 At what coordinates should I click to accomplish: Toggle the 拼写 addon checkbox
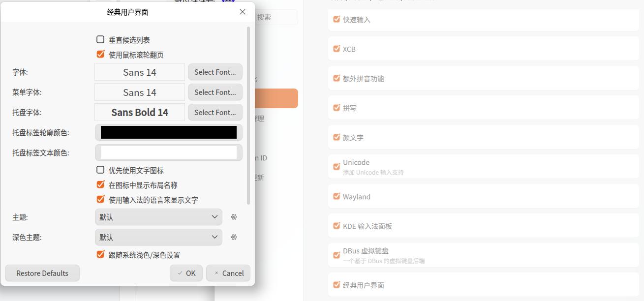(337, 108)
